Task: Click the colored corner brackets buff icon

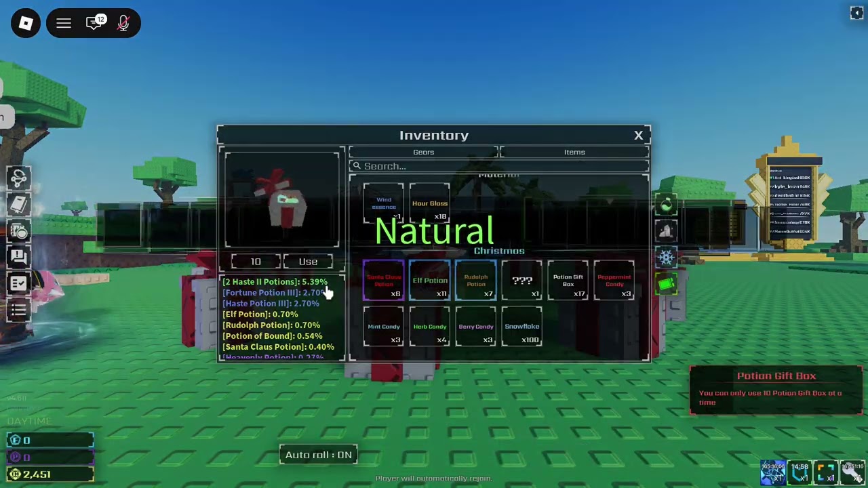Action: point(826,473)
